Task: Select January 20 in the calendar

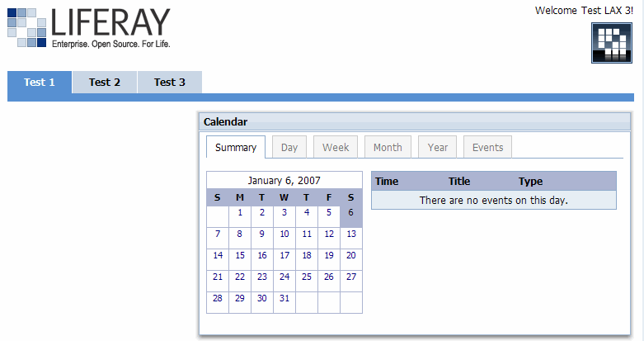Action: coord(350,255)
